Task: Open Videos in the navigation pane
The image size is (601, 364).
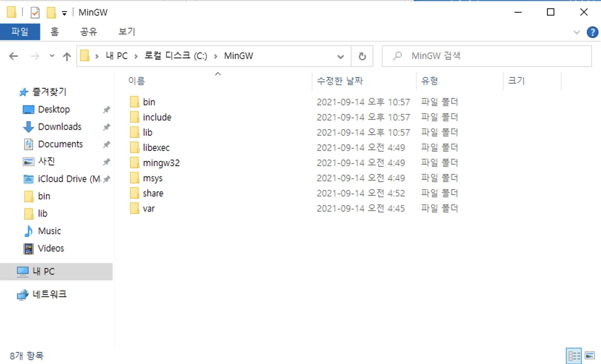Action: [x=51, y=248]
